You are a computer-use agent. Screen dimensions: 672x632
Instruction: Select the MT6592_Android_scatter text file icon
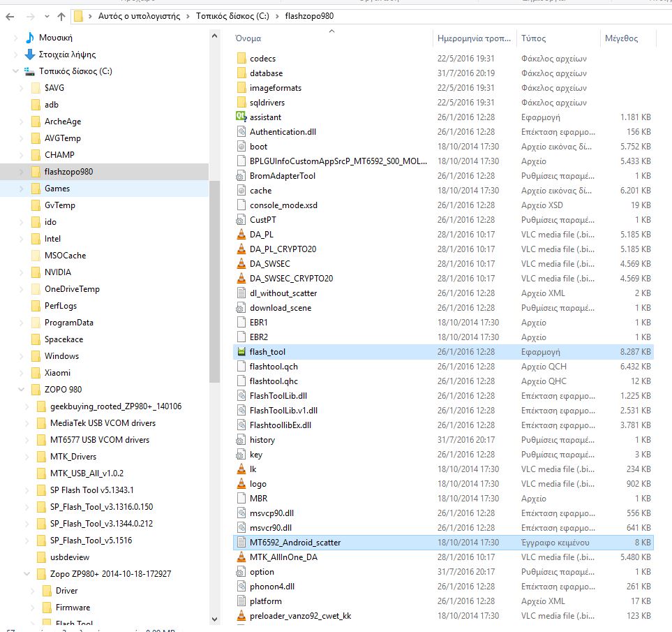(x=241, y=543)
